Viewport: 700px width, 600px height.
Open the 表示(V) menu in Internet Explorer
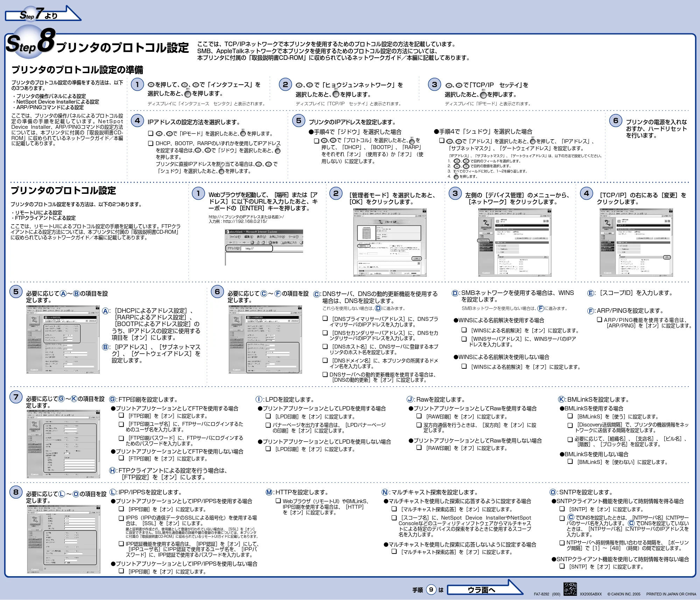tap(261, 237)
